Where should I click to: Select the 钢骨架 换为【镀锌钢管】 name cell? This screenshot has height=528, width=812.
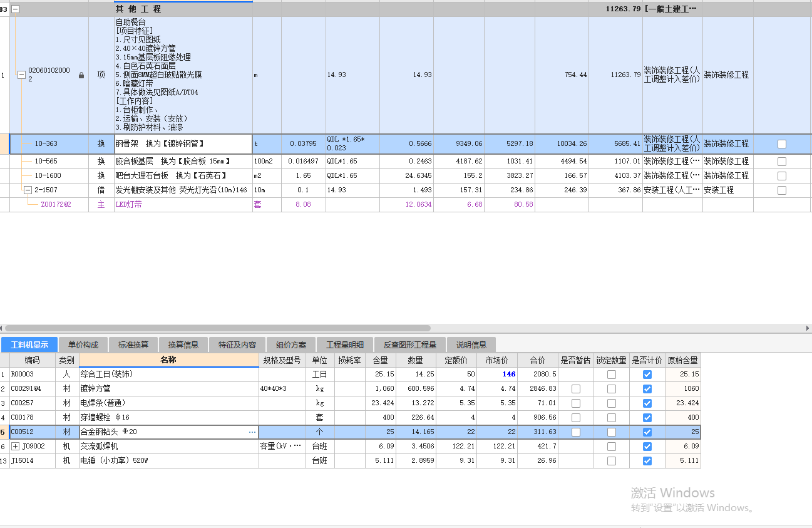tap(183, 144)
